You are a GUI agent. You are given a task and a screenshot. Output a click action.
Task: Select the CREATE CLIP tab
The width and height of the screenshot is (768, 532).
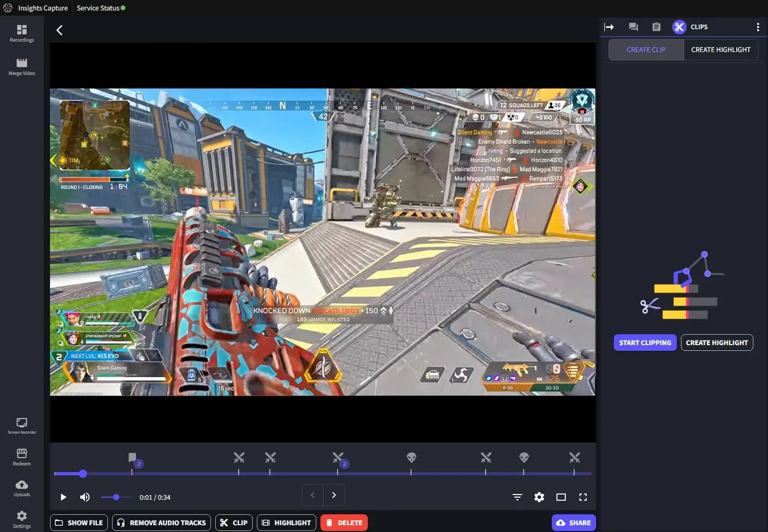[x=646, y=49]
